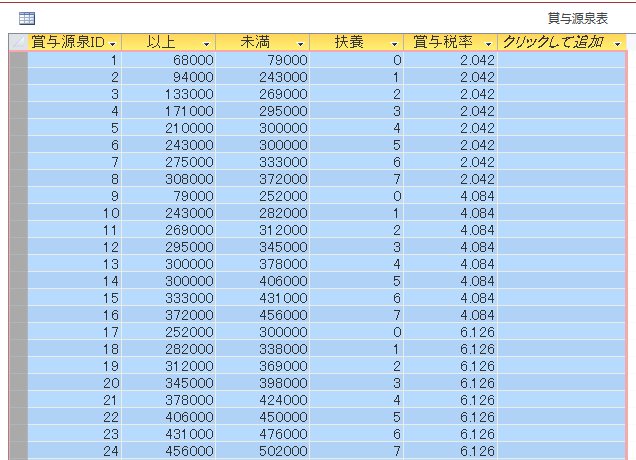This screenshot has height=460, width=636.
Task: Open the 以上 column filter dropdown arrow
Action: tap(207, 44)
